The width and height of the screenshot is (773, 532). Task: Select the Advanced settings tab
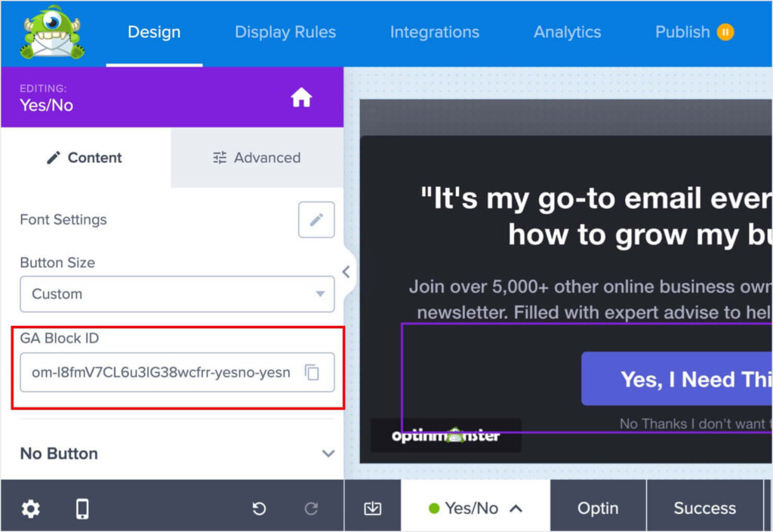[257, 158]
